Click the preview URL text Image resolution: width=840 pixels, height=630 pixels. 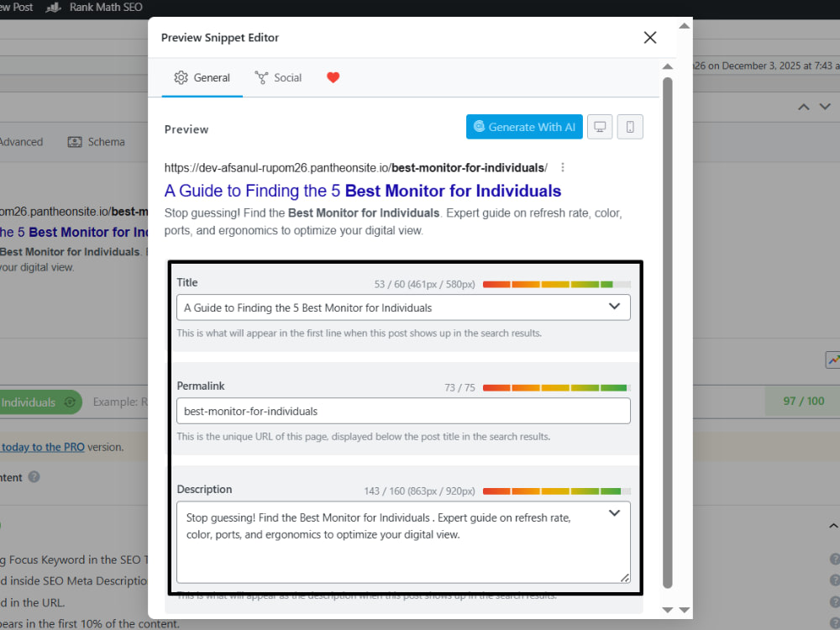pos(355,168)
